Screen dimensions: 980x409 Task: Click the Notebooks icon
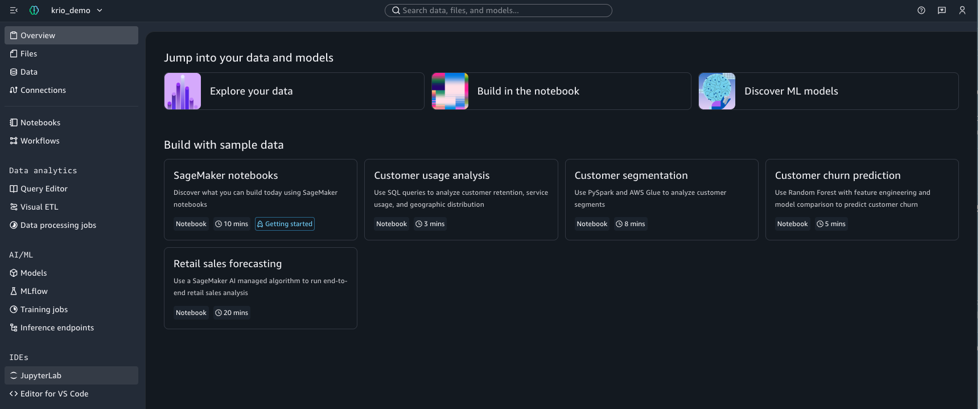point(14,122)
